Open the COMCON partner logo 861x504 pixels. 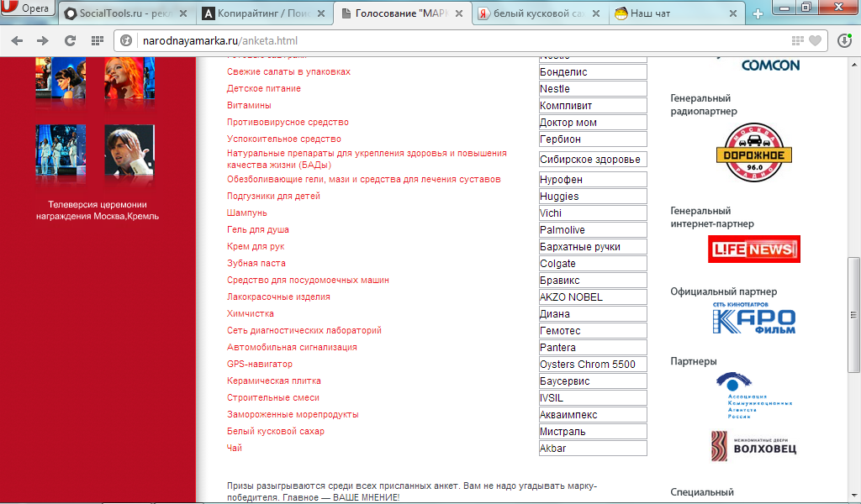770,66
